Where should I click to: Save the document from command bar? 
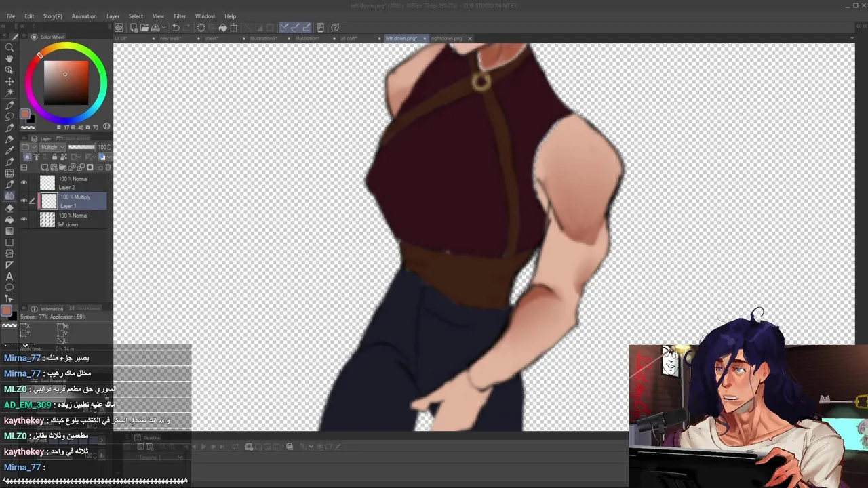tap(155, 28)
